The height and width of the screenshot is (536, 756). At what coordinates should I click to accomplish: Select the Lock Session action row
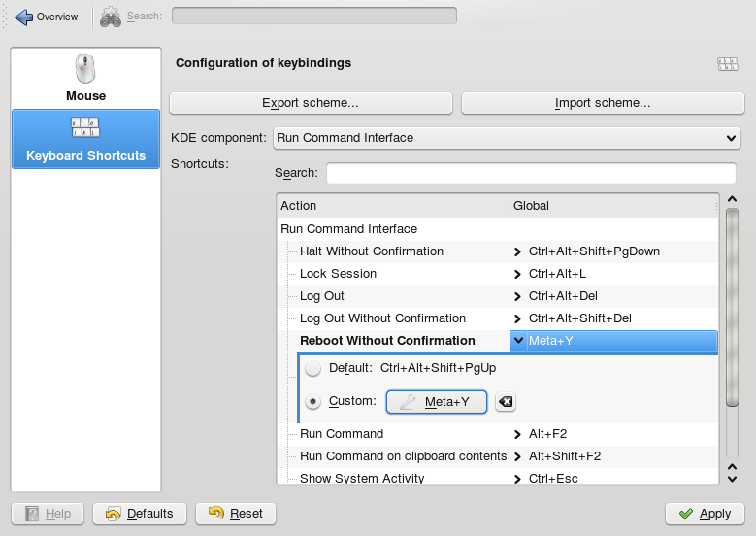[x=338, y=274]
